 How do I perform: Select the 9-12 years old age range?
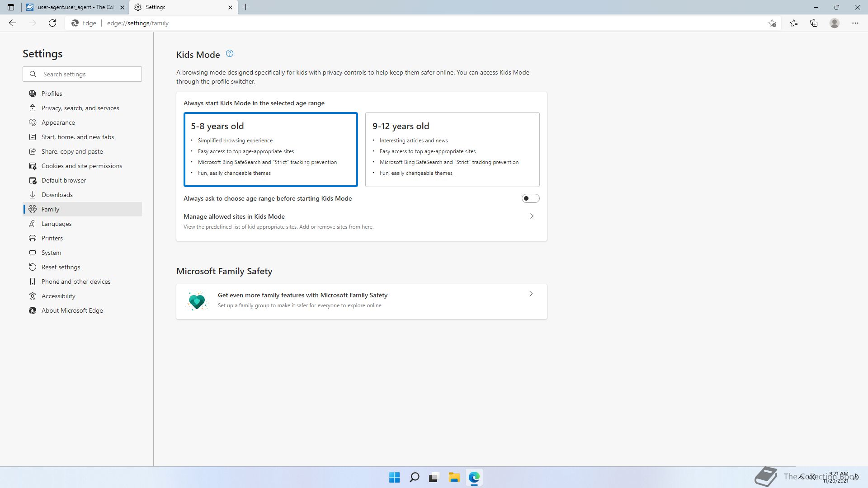point(453,149)
